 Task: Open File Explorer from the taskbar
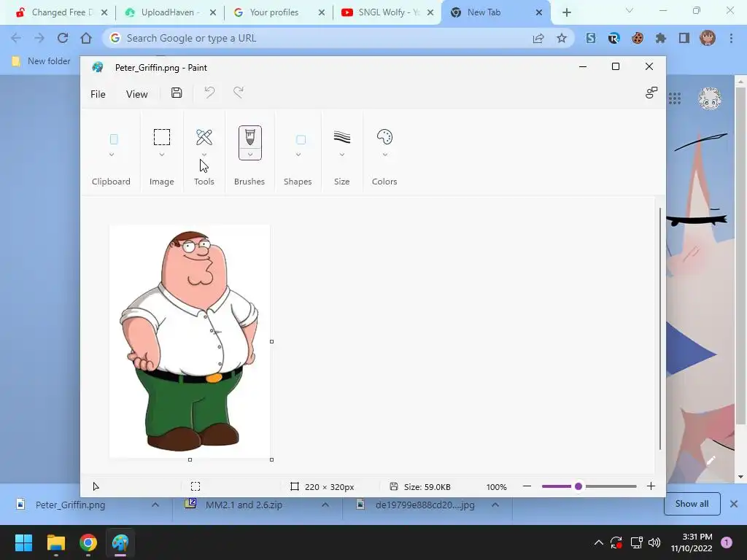pos(55,542)
